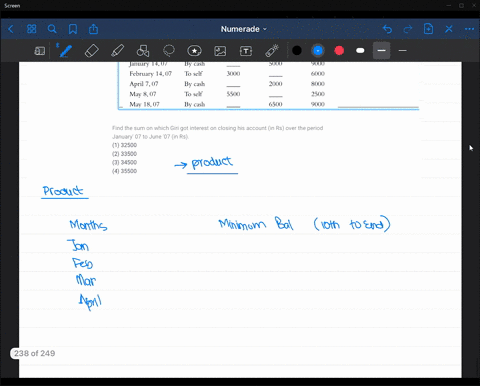Open the search tool
This screenshot has height=386, width=480.
pyautogui.click(x=52, y=29)
